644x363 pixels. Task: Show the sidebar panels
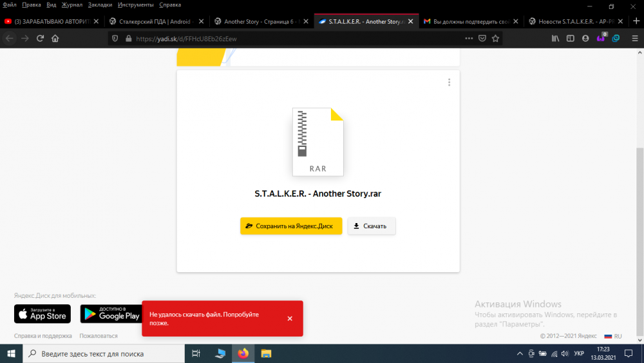[x=571, y=38]
